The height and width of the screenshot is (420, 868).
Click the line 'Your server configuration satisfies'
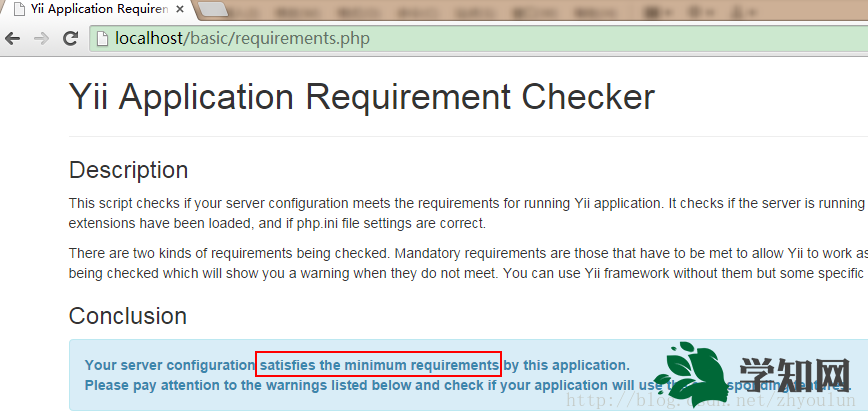357,365
